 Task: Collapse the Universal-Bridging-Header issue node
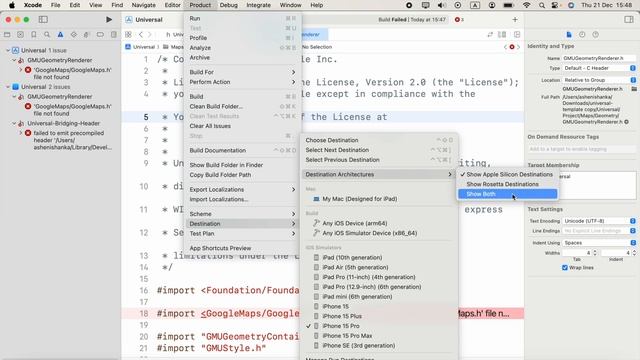pyautogui.click(x=14, y=123)
